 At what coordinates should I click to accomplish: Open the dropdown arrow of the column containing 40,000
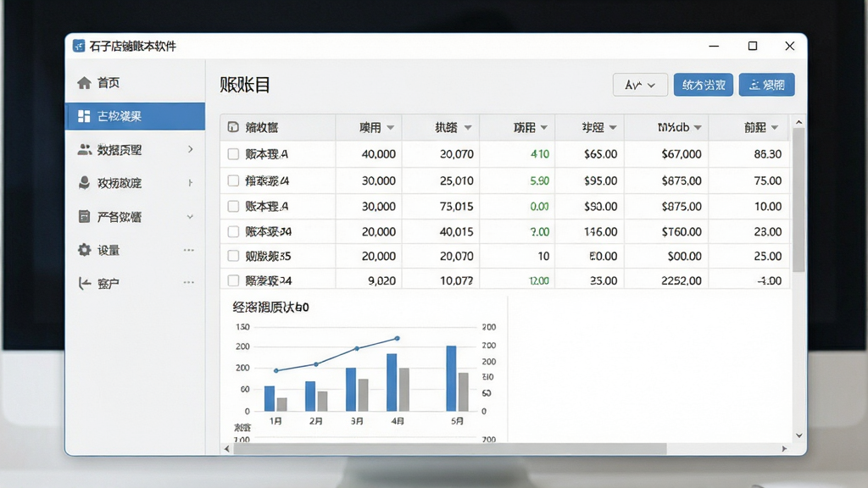pyautogui.click(x=390, y=128)
